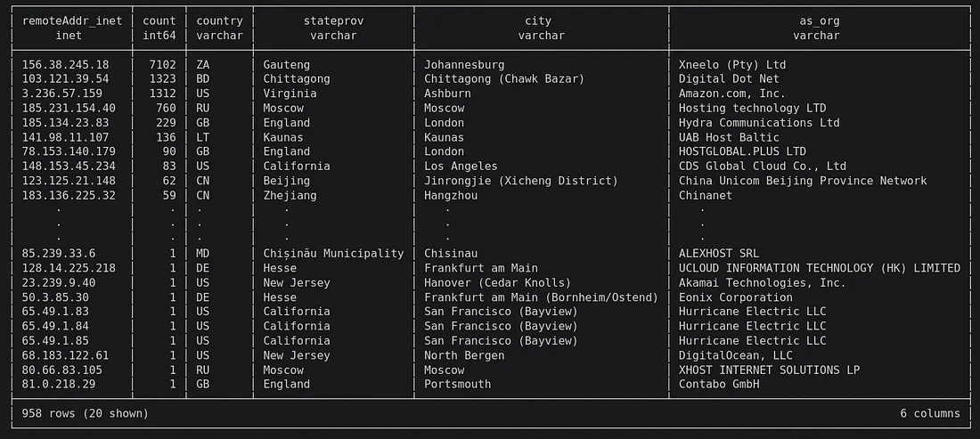The height and width of the screenshot is (439, 980).
Task: Select IP address 156.38.245.18
Action: coord(65,65)
